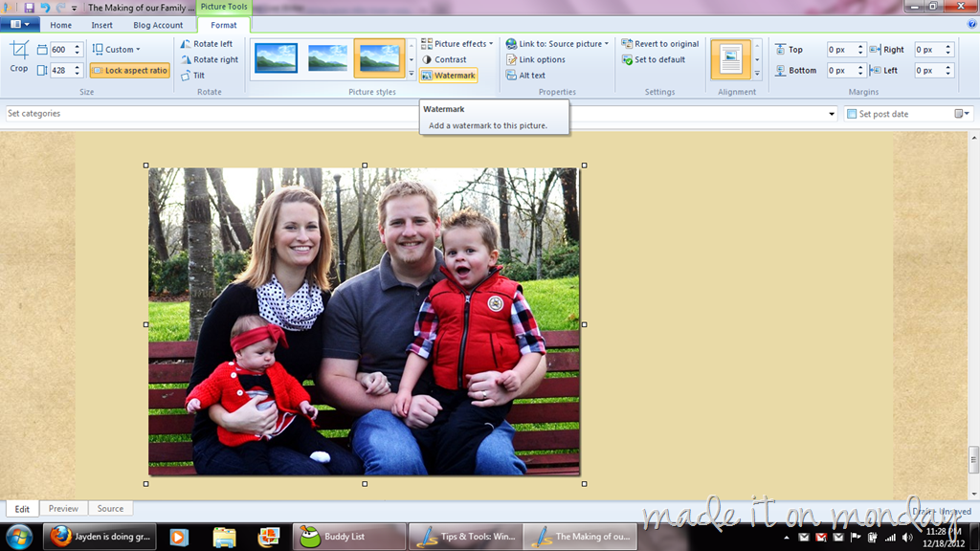Add a Watermark to the picture
The height and width of the screenshot is (551, 980).
tap(449, 76)
